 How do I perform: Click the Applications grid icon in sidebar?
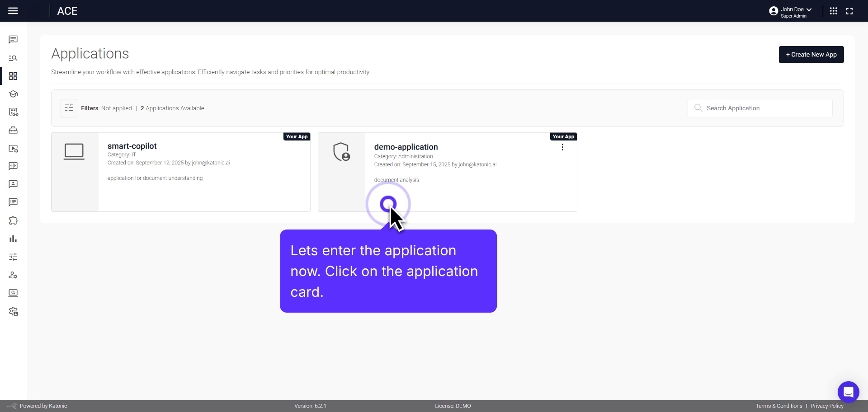click(13, 76)
